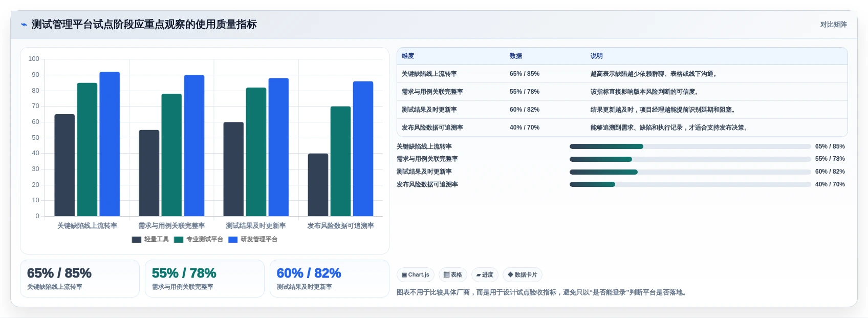This screenshot has height=318, width=868.
Task: Toggle the 专业测试平台 legend entry
Action: tap(199, 239)
